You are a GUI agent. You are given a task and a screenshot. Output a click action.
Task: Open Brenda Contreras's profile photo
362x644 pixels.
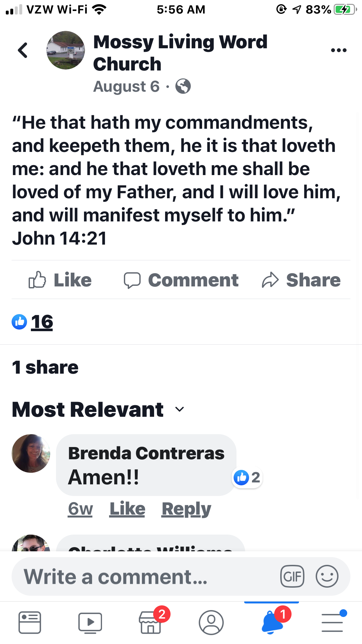31,453
